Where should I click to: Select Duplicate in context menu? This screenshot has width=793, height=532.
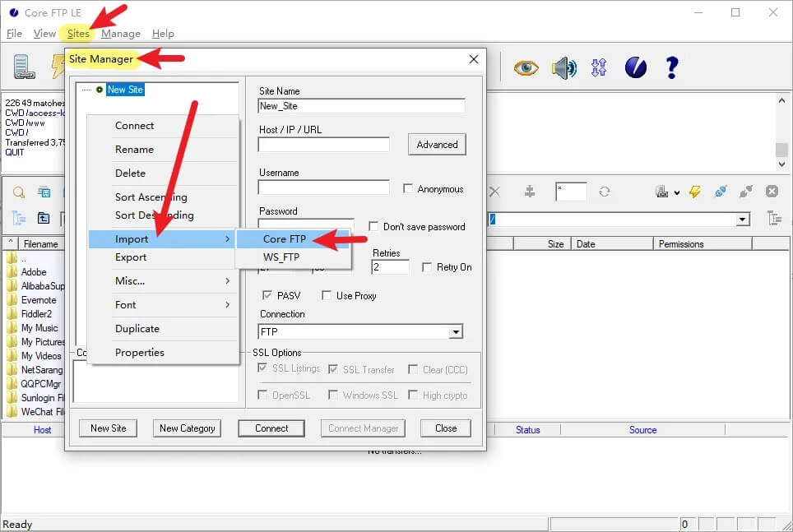click(x=162, y=328)
